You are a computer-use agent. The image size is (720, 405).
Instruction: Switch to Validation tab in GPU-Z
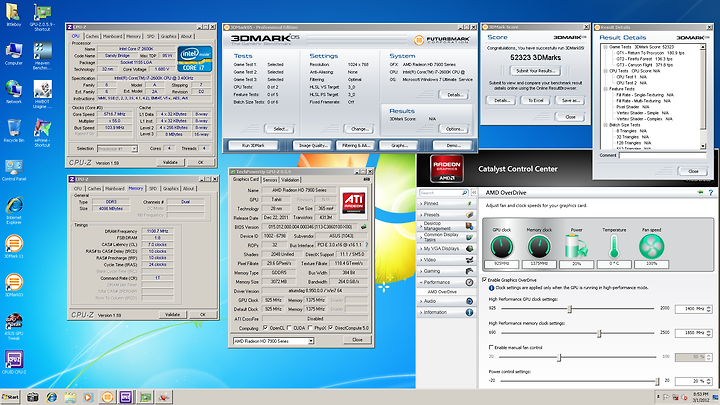click(x=290, y=180)
